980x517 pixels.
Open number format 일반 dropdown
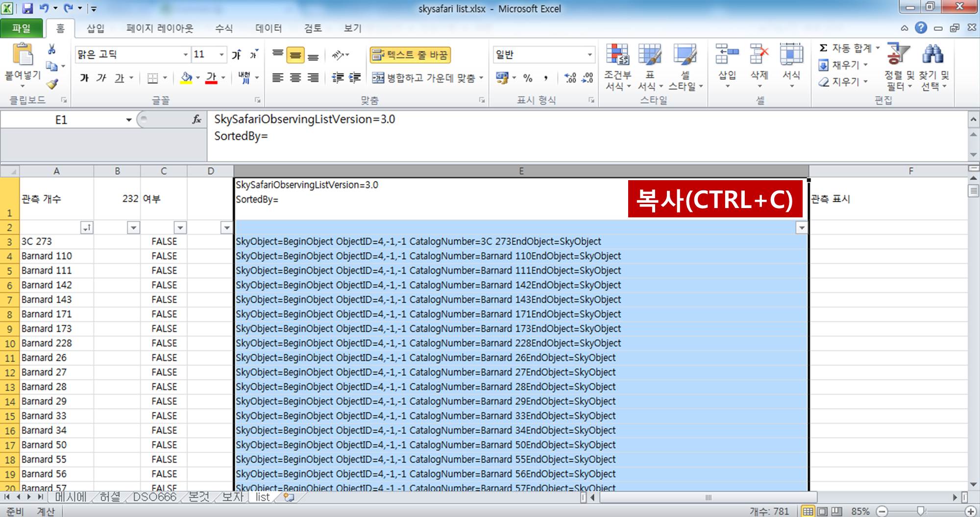pos(589,54)
